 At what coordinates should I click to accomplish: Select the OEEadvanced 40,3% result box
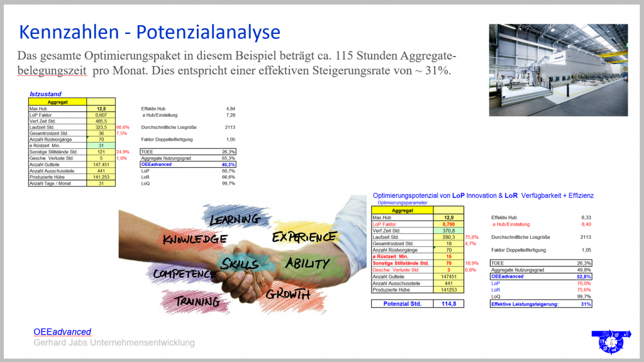[x=187, y=164]
